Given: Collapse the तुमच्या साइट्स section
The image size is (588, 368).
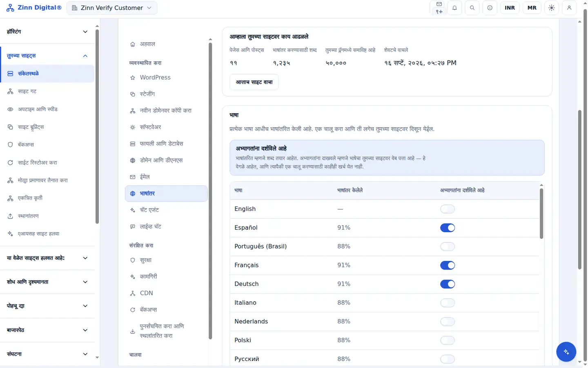Looking at the screenshot, I should tap(47, 56).
